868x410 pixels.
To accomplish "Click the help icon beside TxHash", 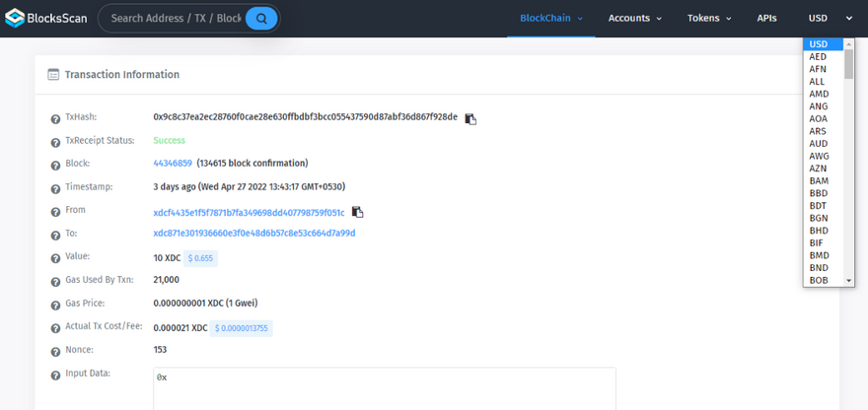I will pos(56,118).
